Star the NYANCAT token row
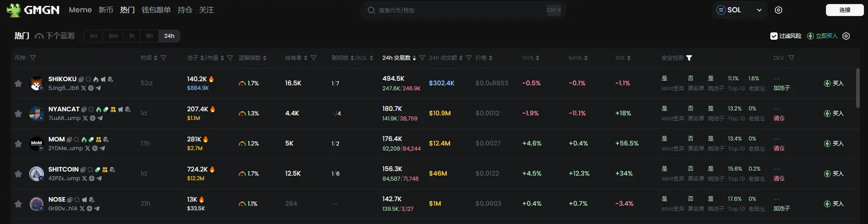The width and height of the screenshot is (868, 224). [x=18, y=114]
